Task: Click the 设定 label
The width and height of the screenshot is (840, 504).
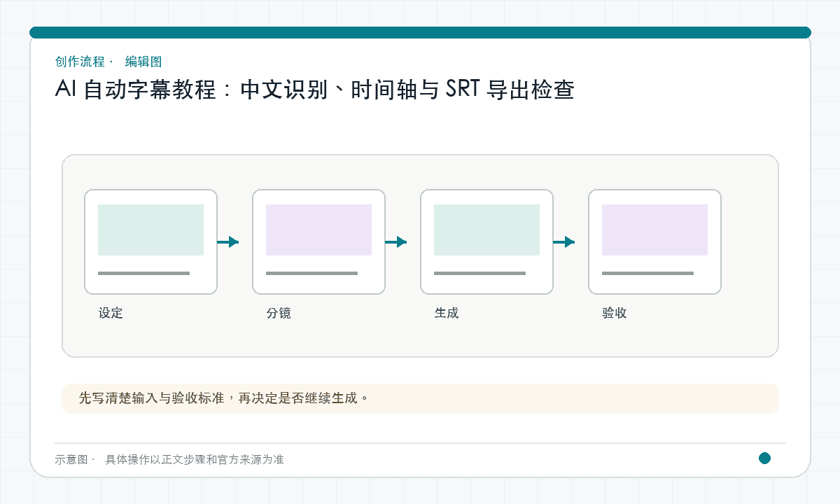Action: 111,313
